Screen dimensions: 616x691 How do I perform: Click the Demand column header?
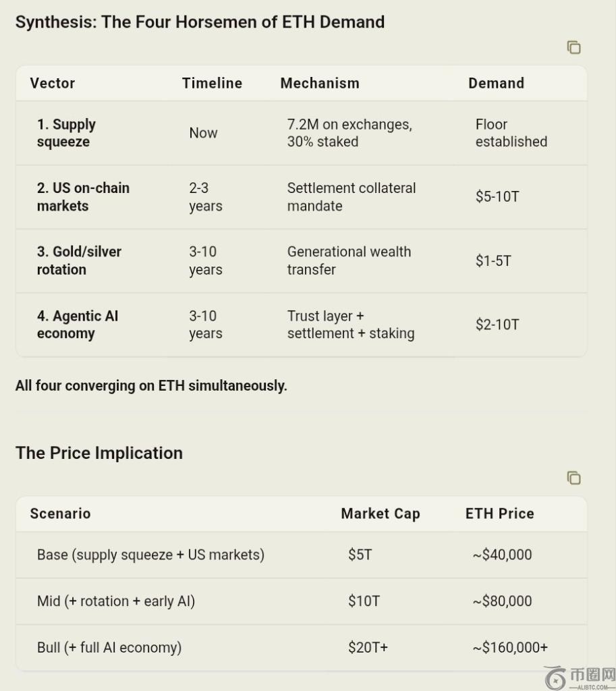[x=496, y=83]
